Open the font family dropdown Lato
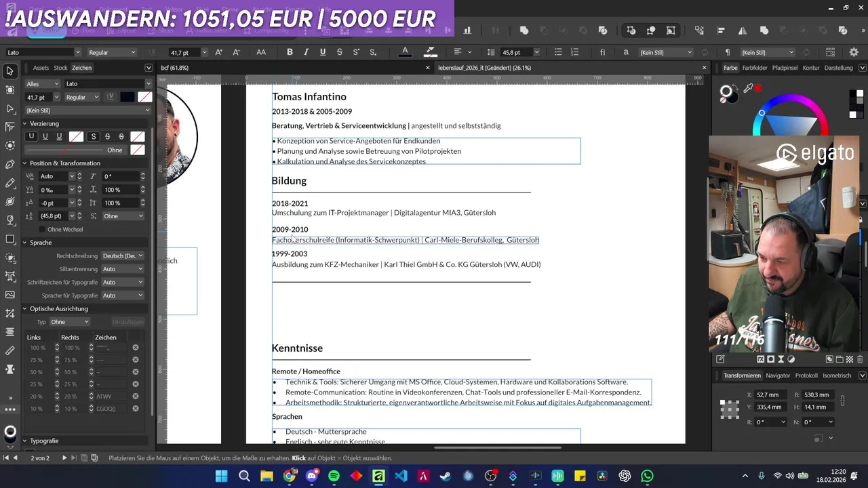This screenshot has height=488, width=868. pos(108,83)
